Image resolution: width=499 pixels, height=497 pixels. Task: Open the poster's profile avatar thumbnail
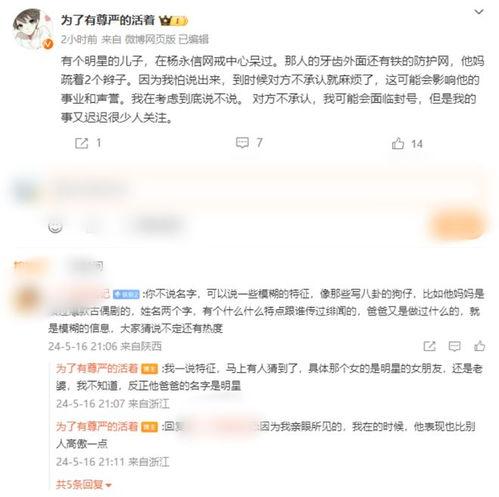point(32,29)
